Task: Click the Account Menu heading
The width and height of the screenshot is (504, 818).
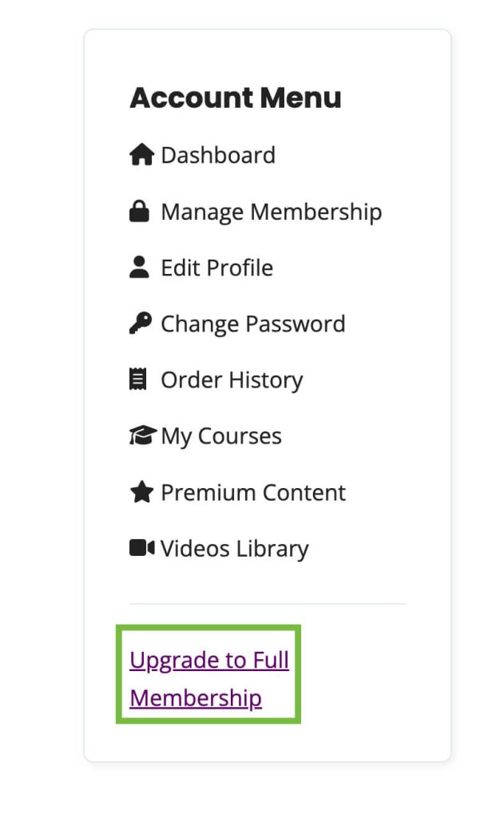Action: [236, 97]
